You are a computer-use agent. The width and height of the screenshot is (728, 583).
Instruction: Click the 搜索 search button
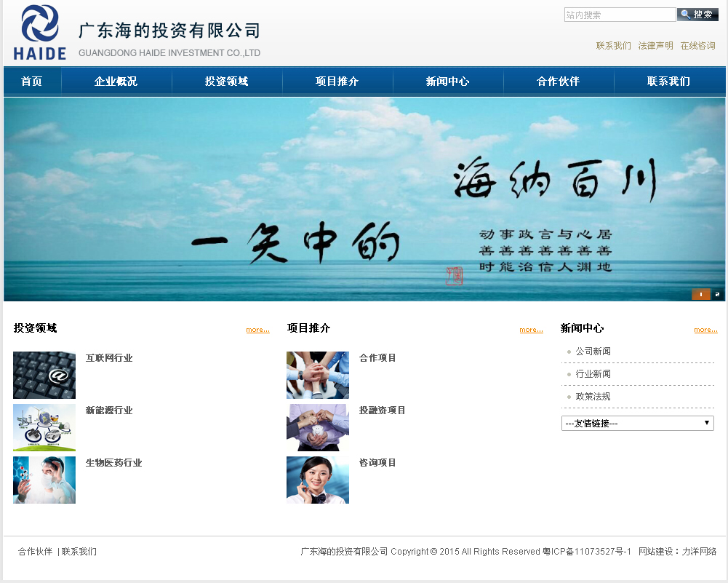click(697, 15)
